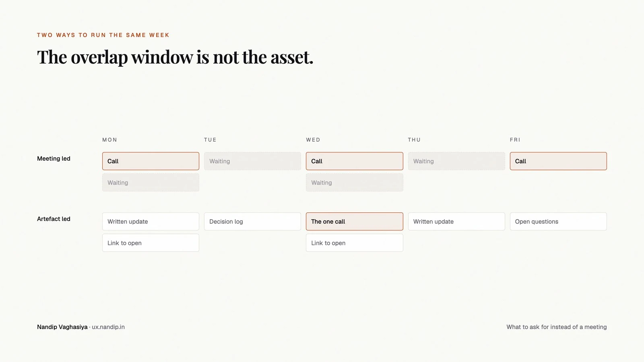Select Monday's Waiting block below Call
The width and height of the screenshot is (644, 362).
pyautogui.click(x=151, y=183)
